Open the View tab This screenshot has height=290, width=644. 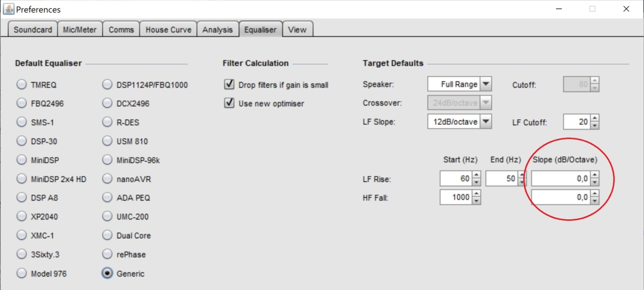point(297,29)
